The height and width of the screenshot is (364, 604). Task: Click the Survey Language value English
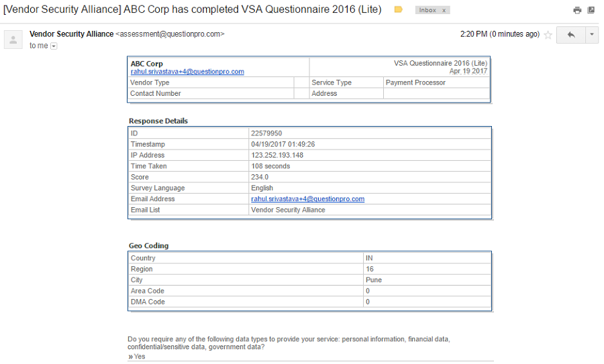pyautogui.click(x=262, y=188)
